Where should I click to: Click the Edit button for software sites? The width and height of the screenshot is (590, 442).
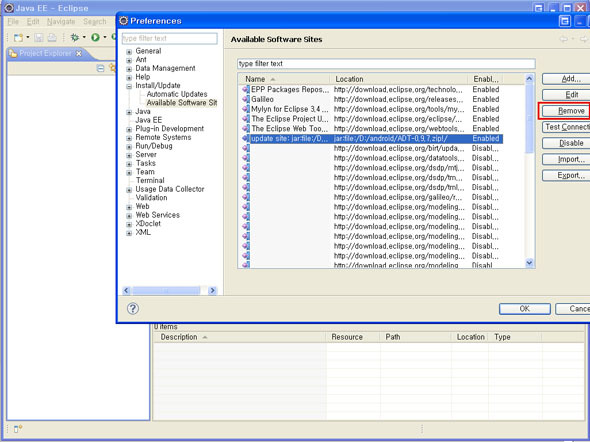[566, 95]
